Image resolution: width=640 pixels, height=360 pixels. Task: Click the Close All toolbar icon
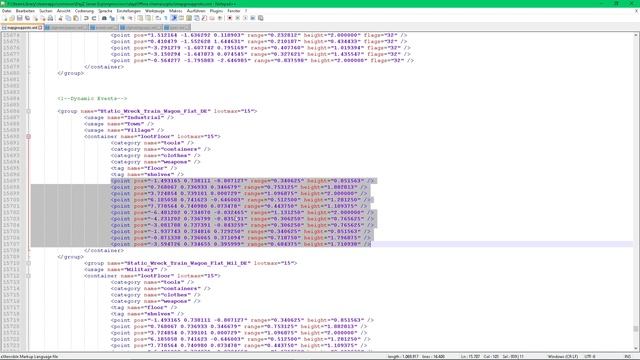(43, 18)
